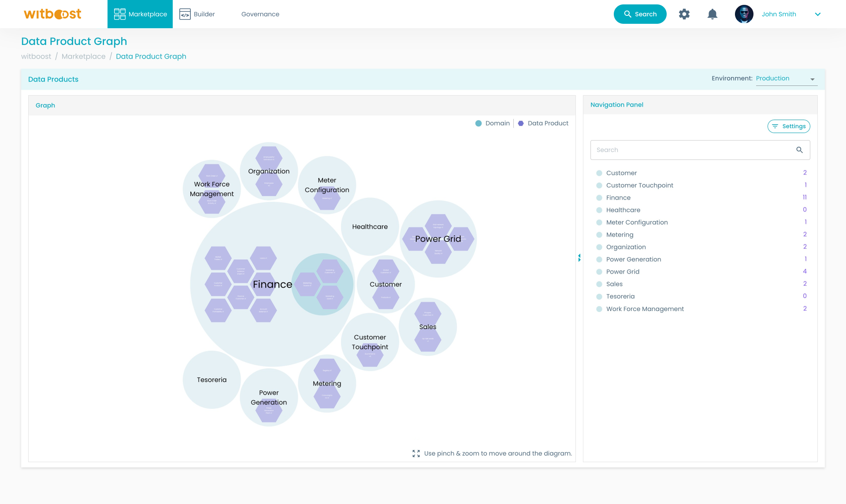
Task: Click the John Smith avatar picture
Action: tap(744, 14)
